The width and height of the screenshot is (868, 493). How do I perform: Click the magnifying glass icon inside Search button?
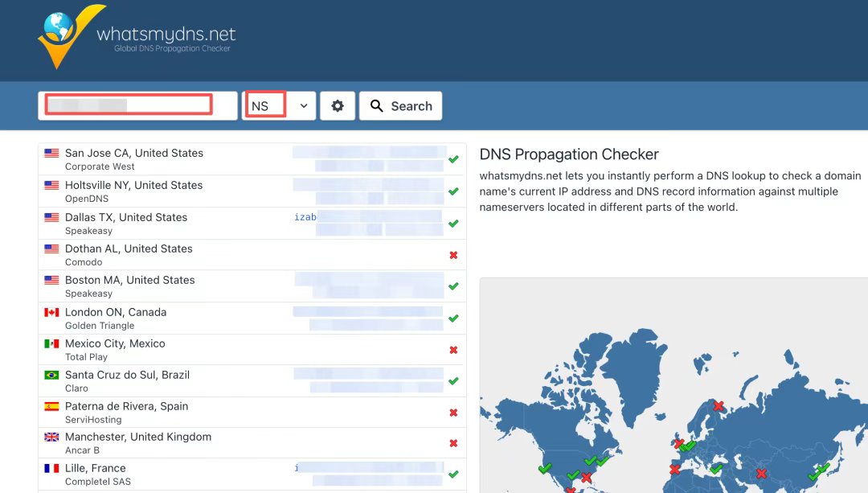(x=377, y=105)
